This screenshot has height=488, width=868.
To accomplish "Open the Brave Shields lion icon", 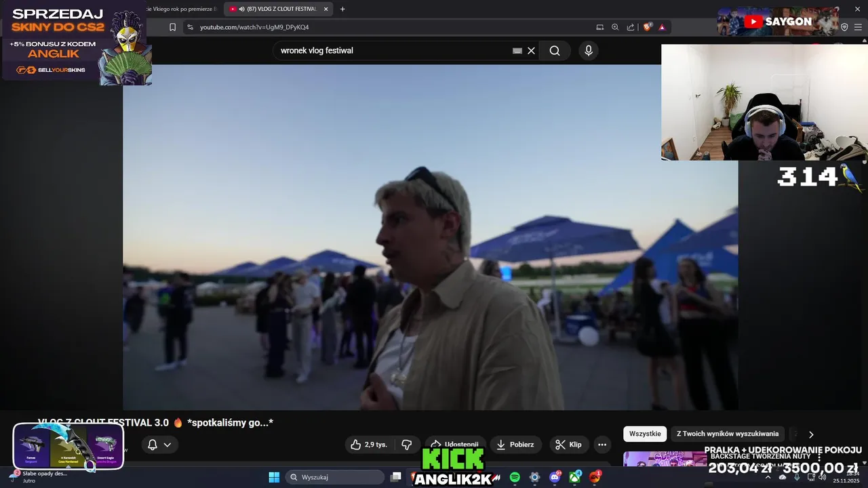I will click(x=647, y=27).
